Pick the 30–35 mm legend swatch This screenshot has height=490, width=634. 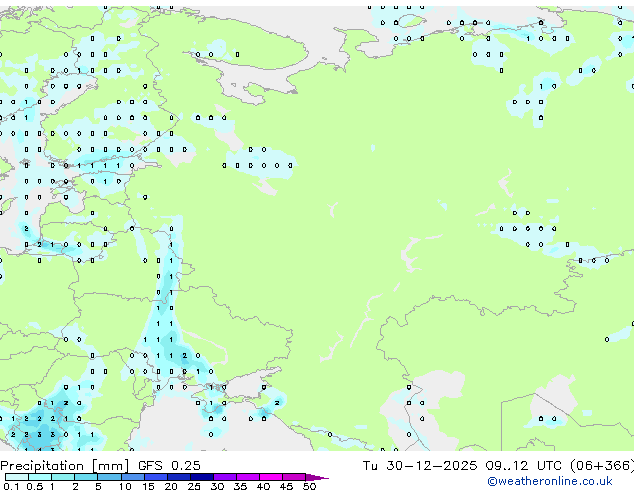pos(225,477)
